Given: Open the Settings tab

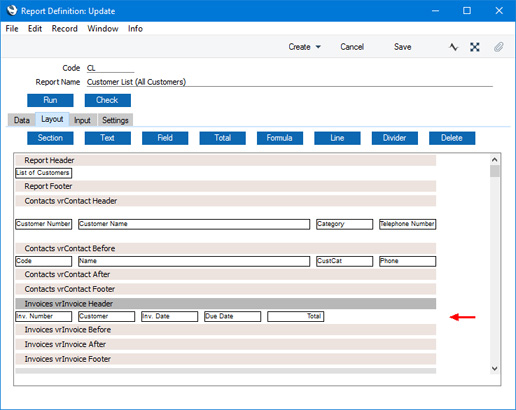Looking at the screenshot, I should [115, 120].
